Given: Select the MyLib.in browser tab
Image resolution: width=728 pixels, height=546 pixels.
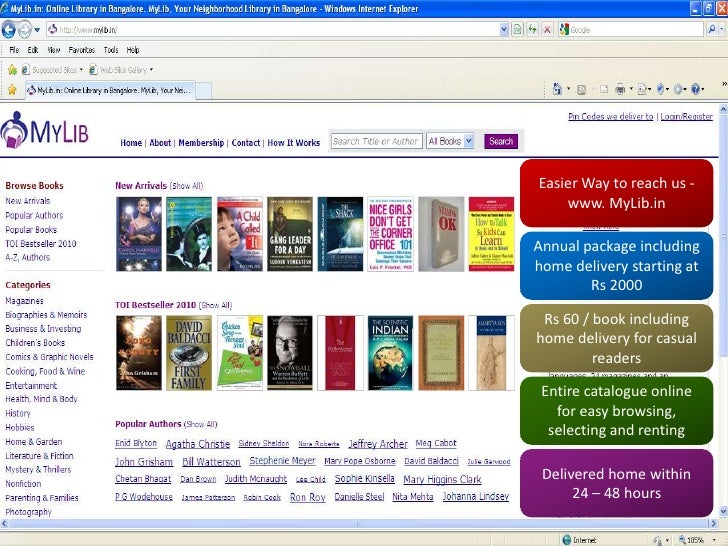Looking at the screenshot, I should [x=110, y=90].
